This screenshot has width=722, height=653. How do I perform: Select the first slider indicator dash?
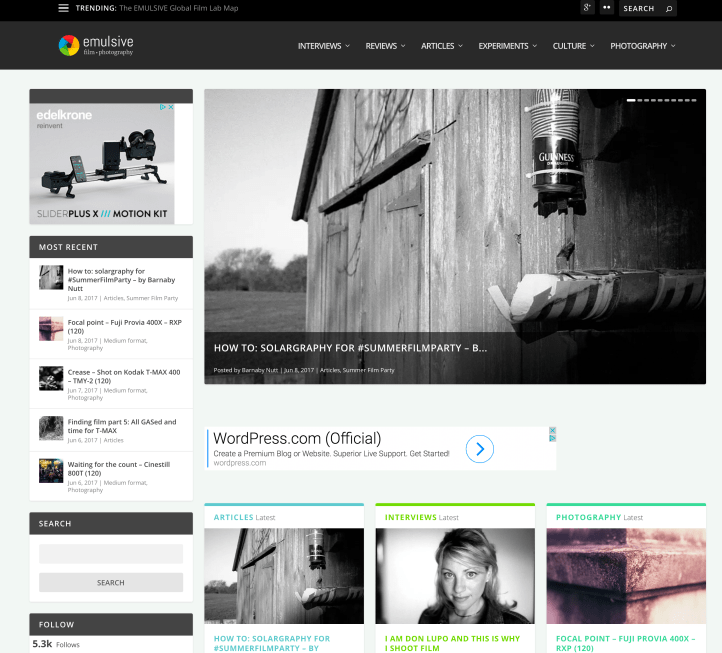click(631, 100)
